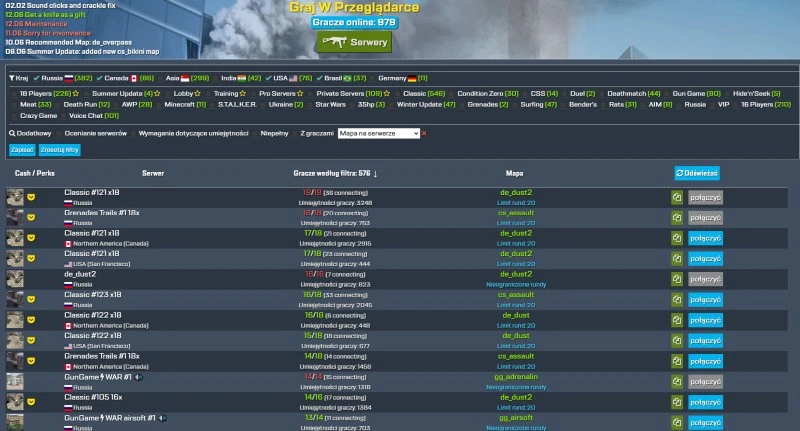Click the speaker icon next to GunGame WAR #1
Viewport: 800px width, 431px height.
coord(138,377)
